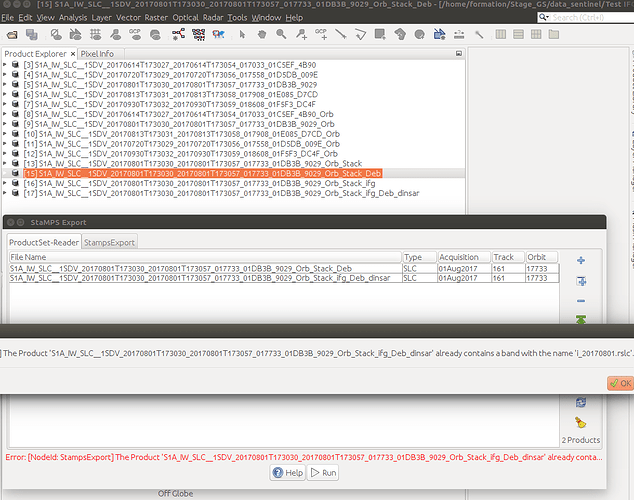Minimize the Product Explorer panel
The image size is (634, 500).
[x=459, y=53]
